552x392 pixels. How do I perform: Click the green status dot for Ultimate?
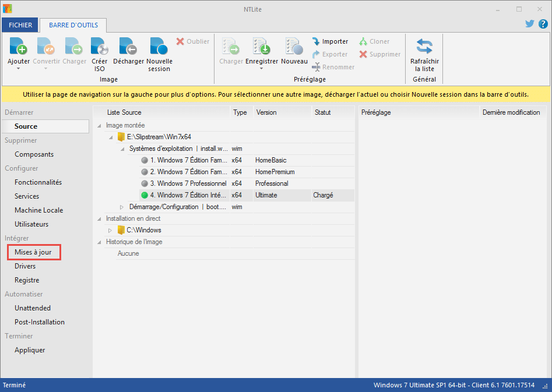pyautogui.click(x=145, y=195)
